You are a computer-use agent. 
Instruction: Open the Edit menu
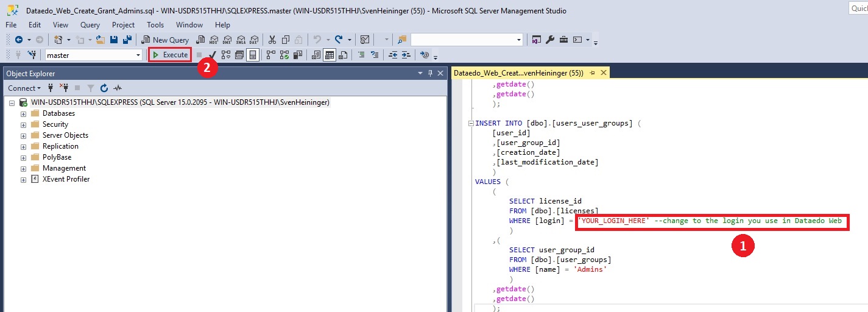[35, 25]
